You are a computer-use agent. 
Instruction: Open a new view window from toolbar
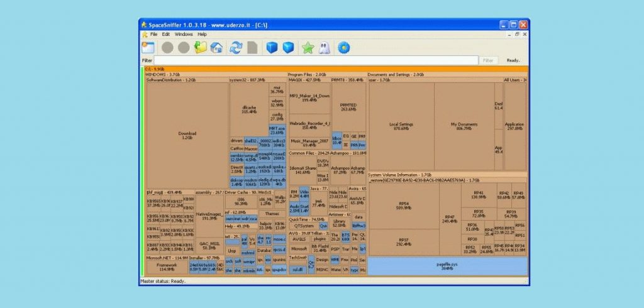pos(148,48)
